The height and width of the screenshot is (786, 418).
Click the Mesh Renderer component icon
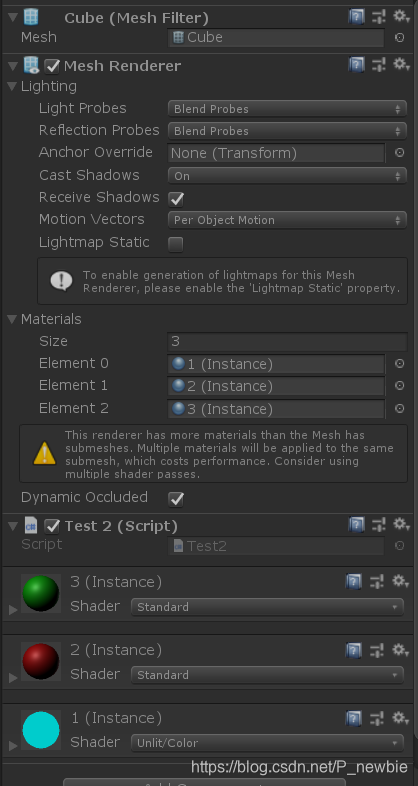click(31, 65)
